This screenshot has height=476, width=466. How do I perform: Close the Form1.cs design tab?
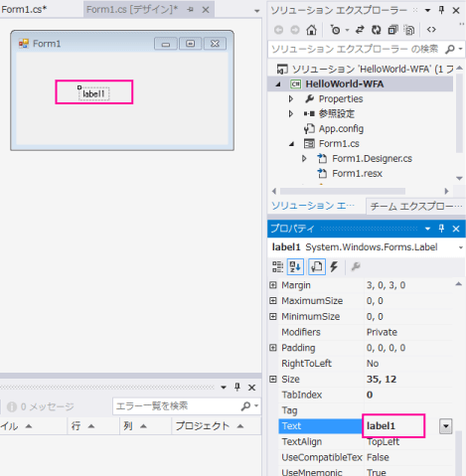tap(206, 10)
